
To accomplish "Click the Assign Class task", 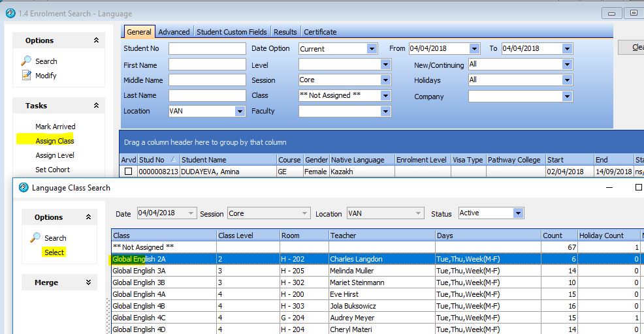I will pyautogui.click(x=55, y=141).
